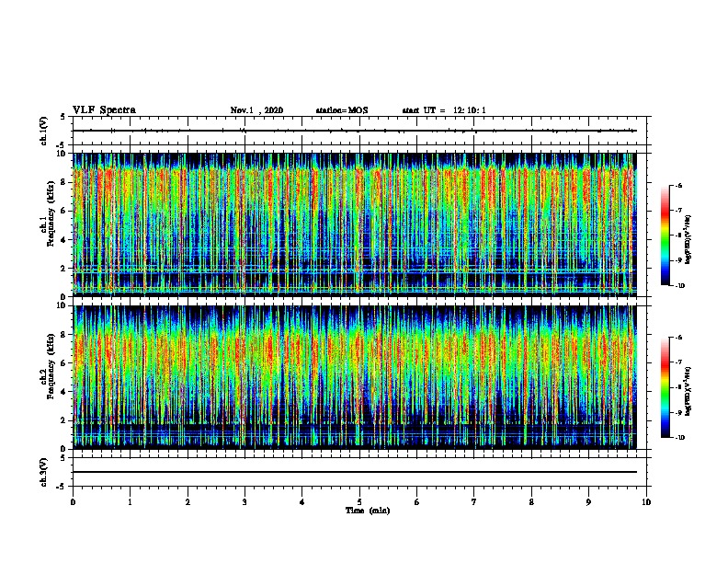
Task: Click the "3" tick on the time axis
Action: point(245,502)
